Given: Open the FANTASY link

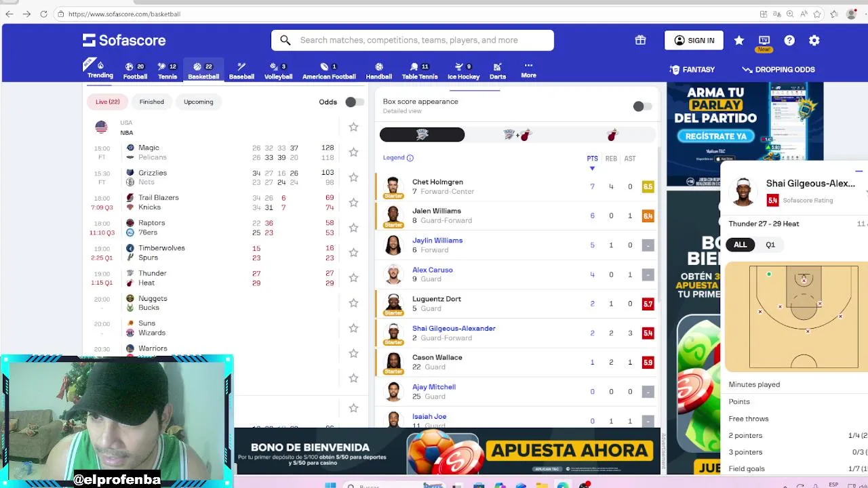Looking at the screenshot, I should click(692, 70).
